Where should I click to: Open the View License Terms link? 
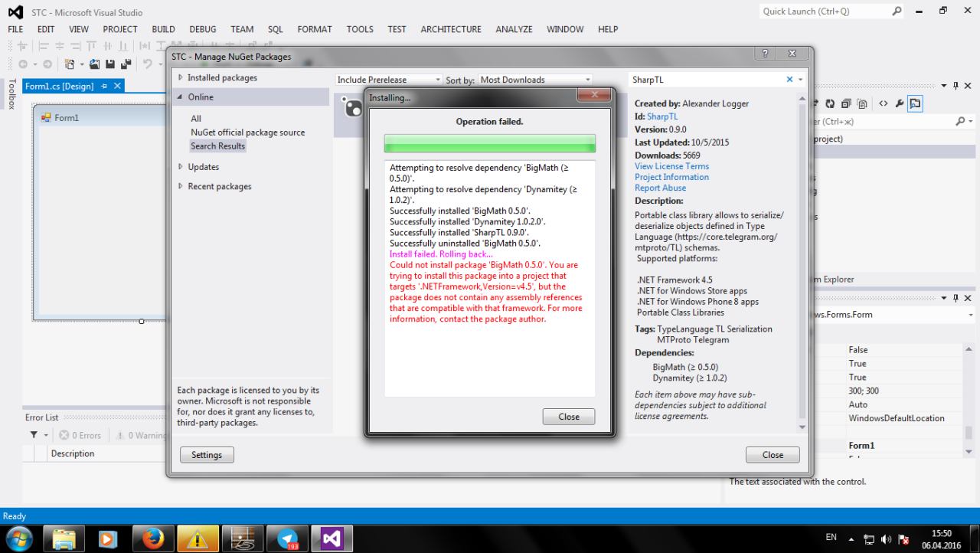(x=671, y=166)
